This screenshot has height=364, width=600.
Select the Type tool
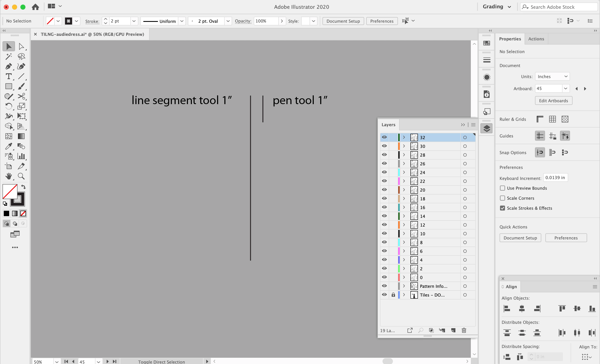point(9,76)
